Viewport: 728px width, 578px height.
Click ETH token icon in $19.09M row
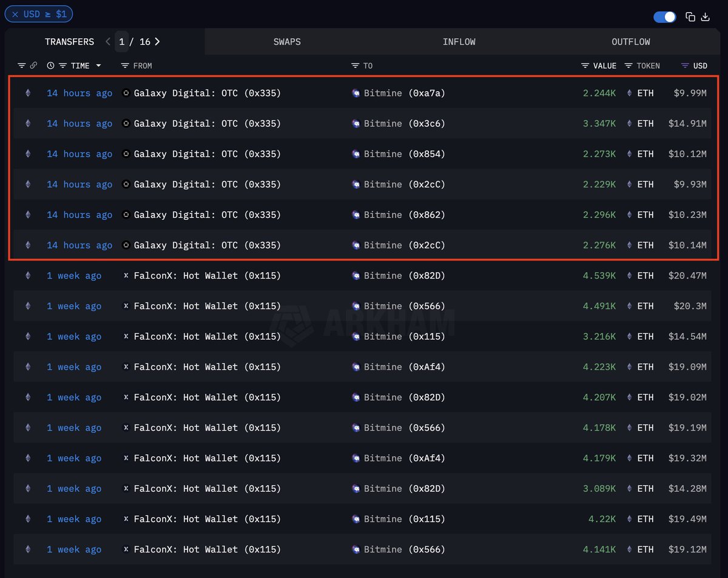(x=629, y=367)
